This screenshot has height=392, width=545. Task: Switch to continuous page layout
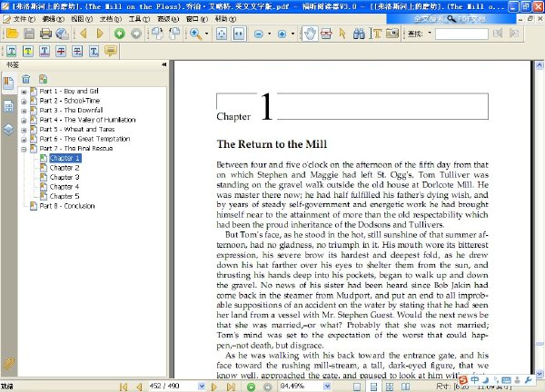coord(373,387)
